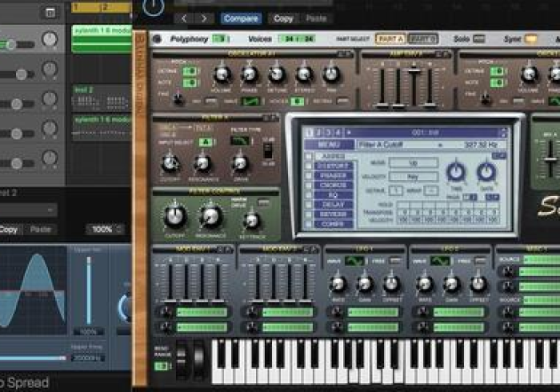Click the Filter Control Resonance knob
Image resolution: width=560 pixels, height=392 pixels.
pyautogui.click(x=211, y=214)
